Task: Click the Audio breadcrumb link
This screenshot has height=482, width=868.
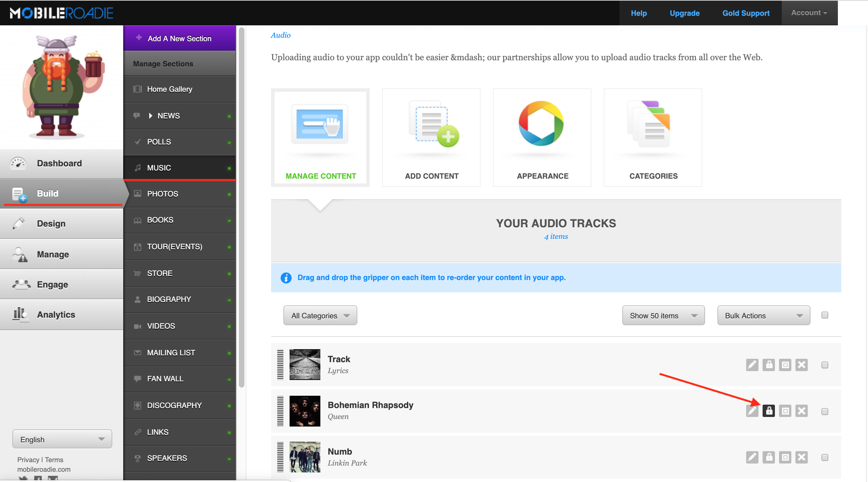Action: (x=280, y=35)
